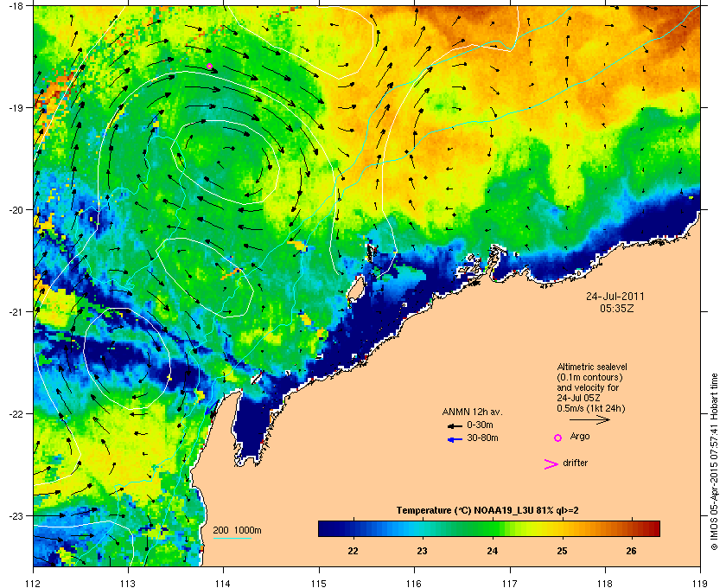This screenshot has height=588, width=726.
Task: Click the Temperature NOAA19_L3U colorbar title
Action: [x=487, y=511]
